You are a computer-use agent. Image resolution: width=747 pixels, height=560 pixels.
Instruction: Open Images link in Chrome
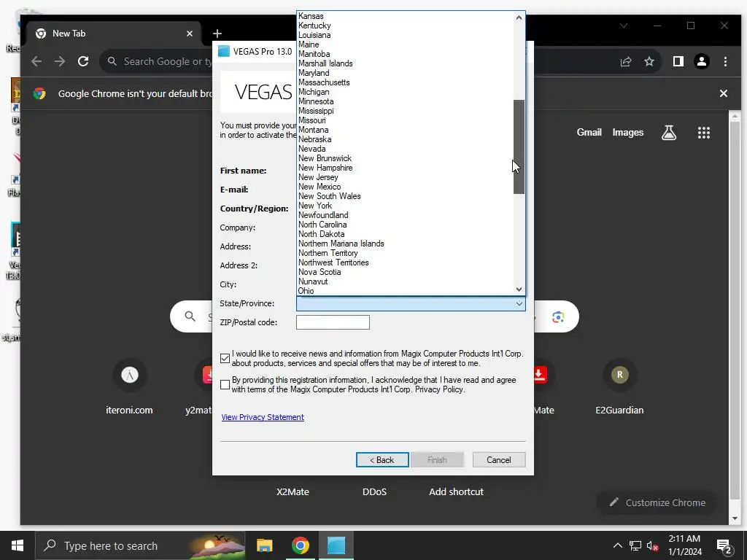(627, 133)
